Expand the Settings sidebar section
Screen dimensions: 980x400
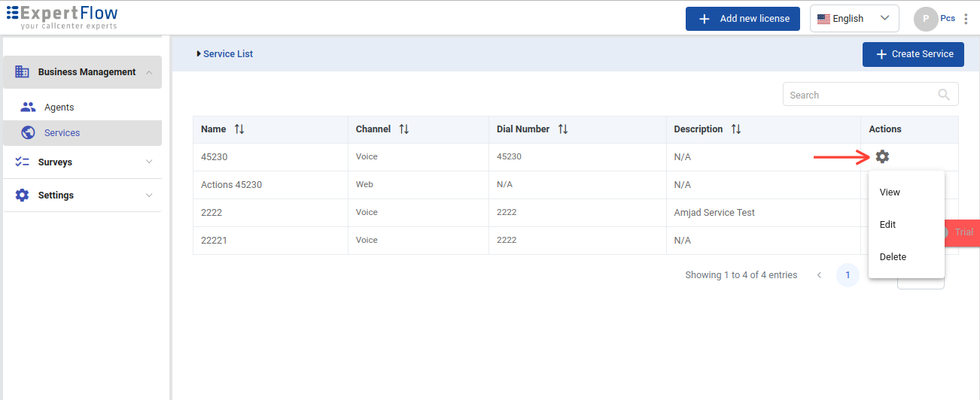click(83, 195)
